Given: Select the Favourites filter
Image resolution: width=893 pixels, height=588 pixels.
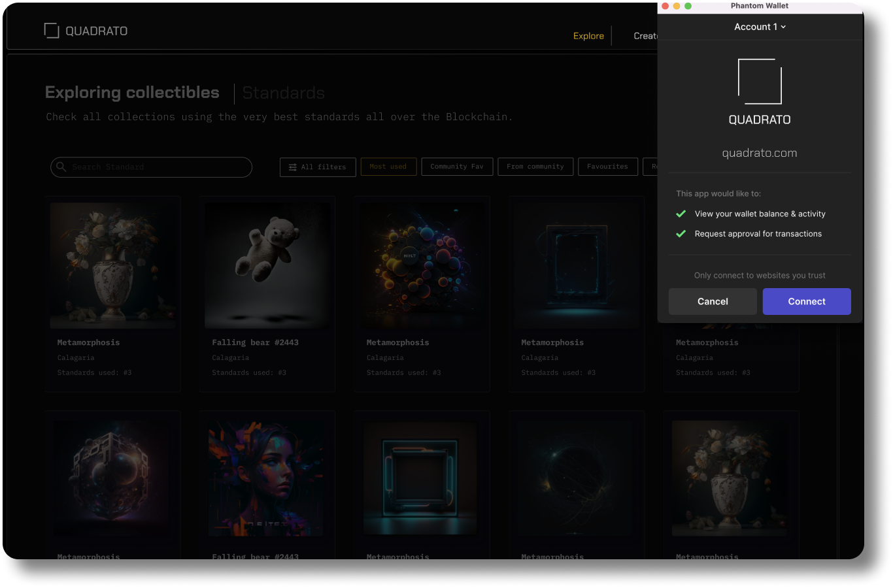Looking at the screenshot, I should 607,167.
